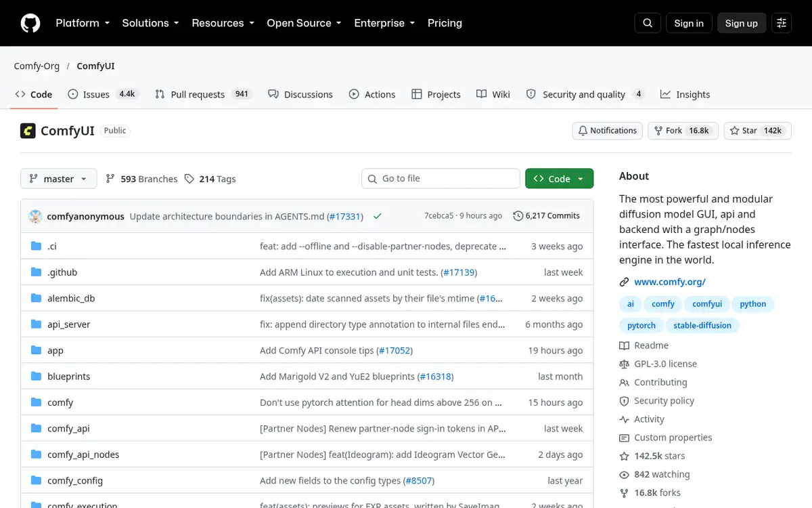Click the scales icon next to GPL-3.0 license
Viewport: 812px width, 508px height.
624,364
